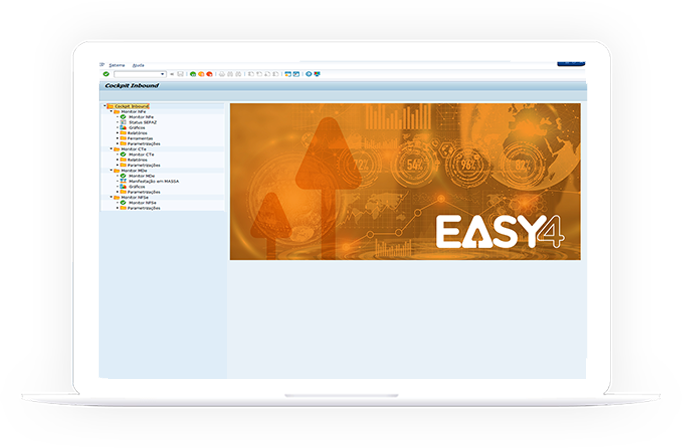Image resolution: width=682 pixels, height=448 pixels.
Task: Click the First Page toolbar icon
Action: click(x=251, y=74)
